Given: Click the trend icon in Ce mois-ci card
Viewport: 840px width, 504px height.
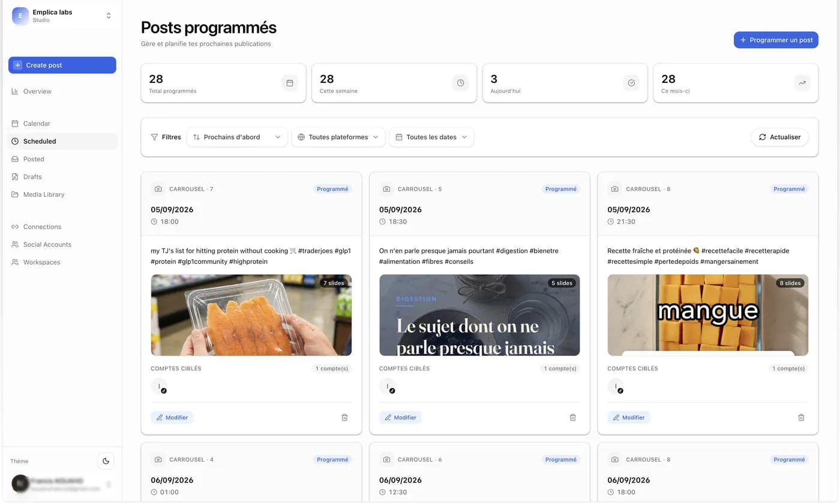Looking at the screenshot, I should [802, 83].
